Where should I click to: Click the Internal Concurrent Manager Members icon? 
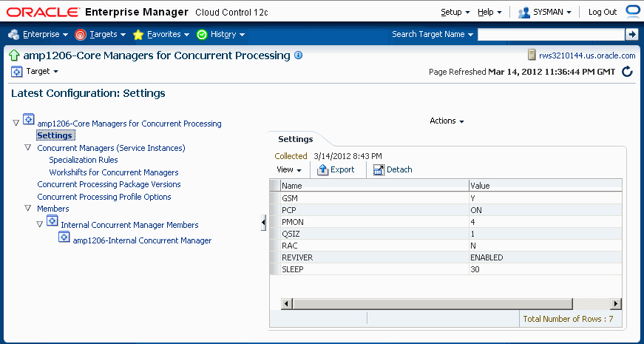pos(52,220)
